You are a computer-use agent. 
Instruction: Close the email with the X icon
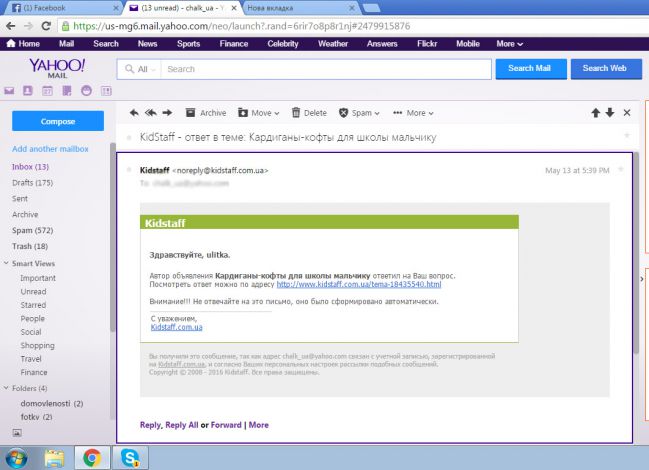(627, 113)
